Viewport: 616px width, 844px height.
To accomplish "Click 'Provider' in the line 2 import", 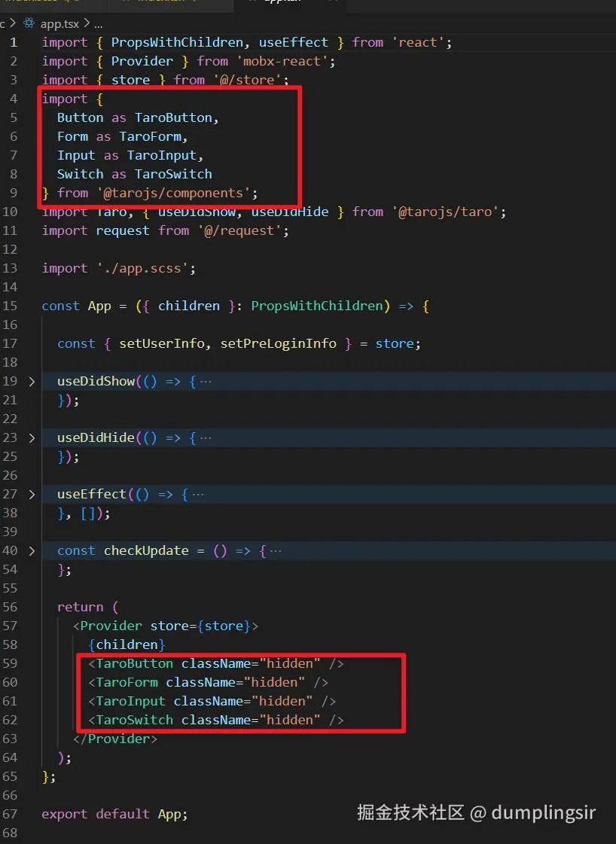I will click(x=142, y=62).
